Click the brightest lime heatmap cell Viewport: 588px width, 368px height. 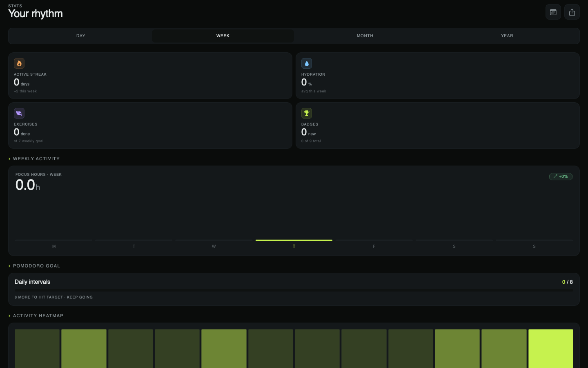[x=551, y=349]
